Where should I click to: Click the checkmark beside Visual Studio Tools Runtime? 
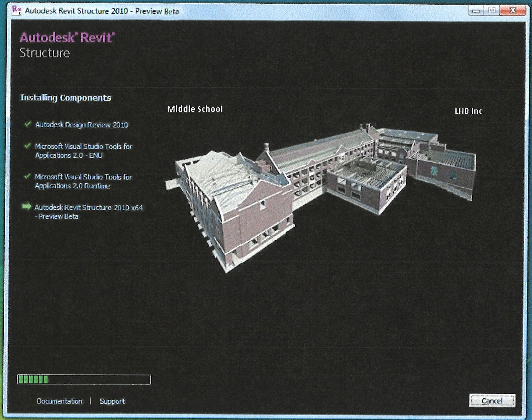click(x=28, y=177)
